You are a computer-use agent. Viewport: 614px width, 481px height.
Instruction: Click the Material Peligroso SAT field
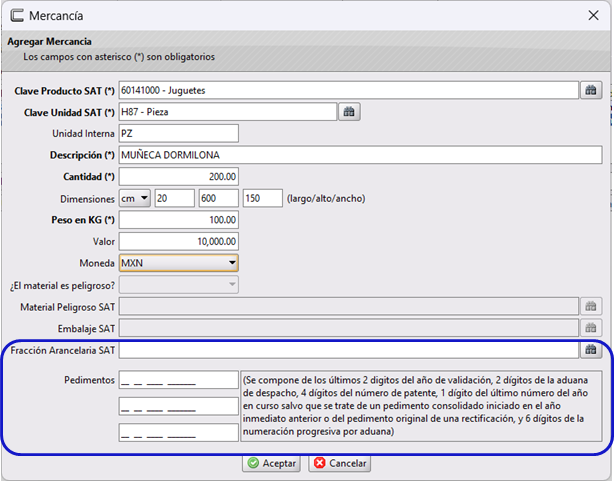point(349,306)
